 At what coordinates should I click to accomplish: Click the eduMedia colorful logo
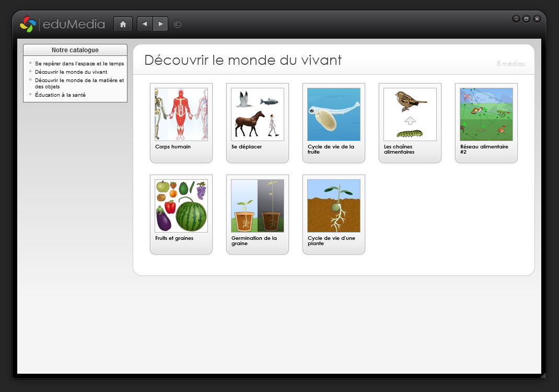pyautogui.click(x=28, y=24)
